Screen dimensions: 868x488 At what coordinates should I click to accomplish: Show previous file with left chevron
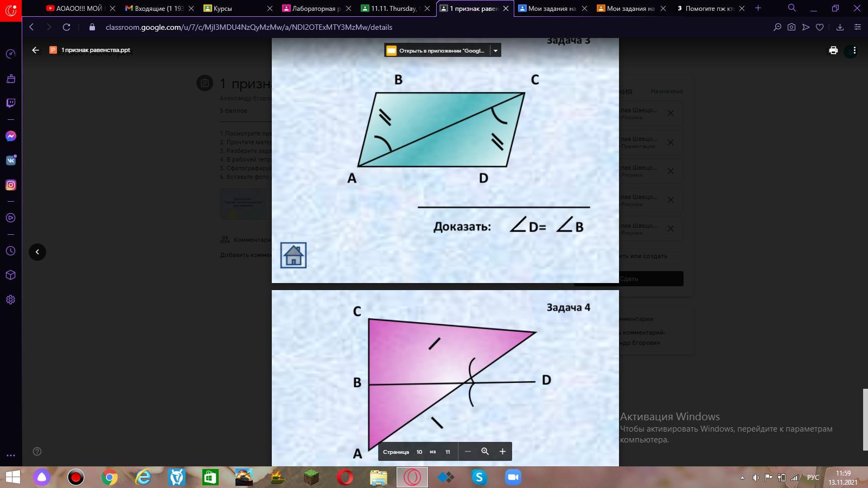pos(37,252)
